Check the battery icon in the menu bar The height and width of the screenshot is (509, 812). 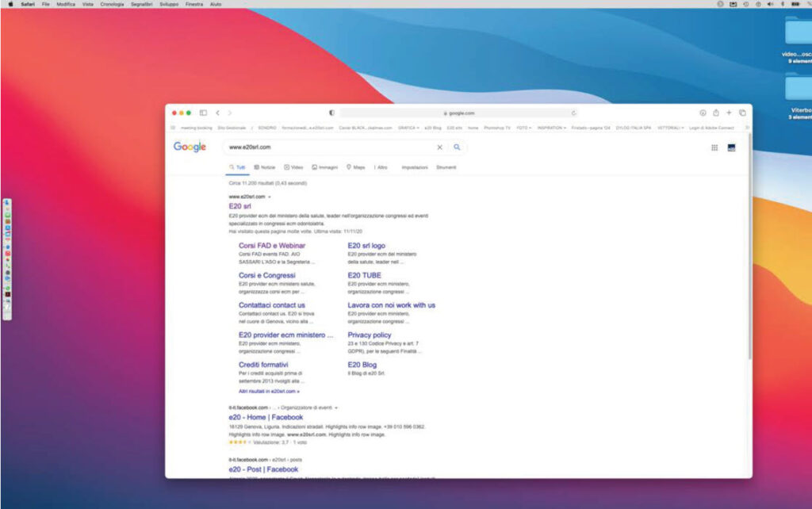pyautogui.click(x=795, y=4)
